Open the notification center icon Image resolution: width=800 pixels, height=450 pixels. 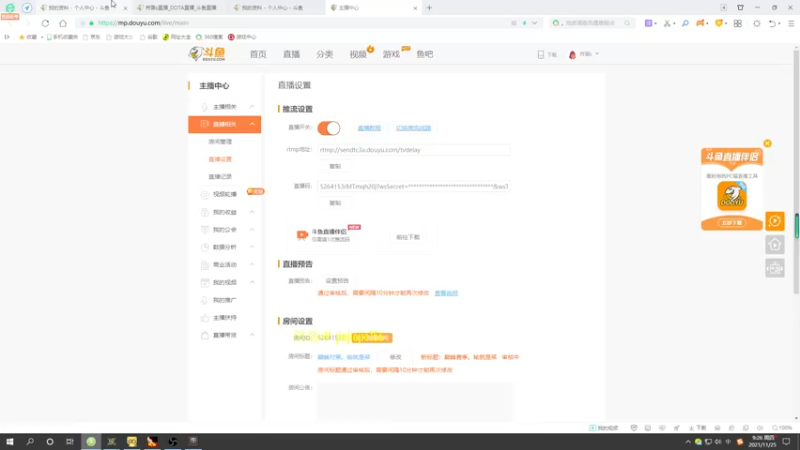pos(786,441)
